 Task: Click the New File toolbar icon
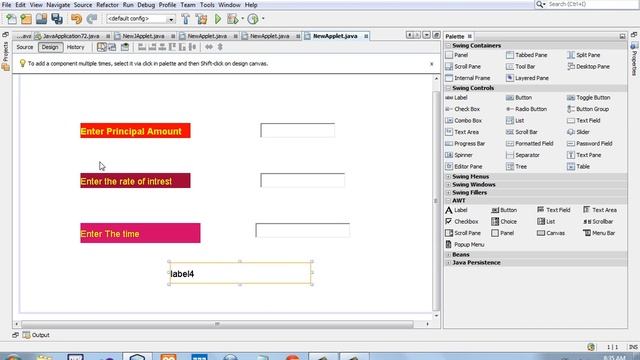[x=11, y=19]
